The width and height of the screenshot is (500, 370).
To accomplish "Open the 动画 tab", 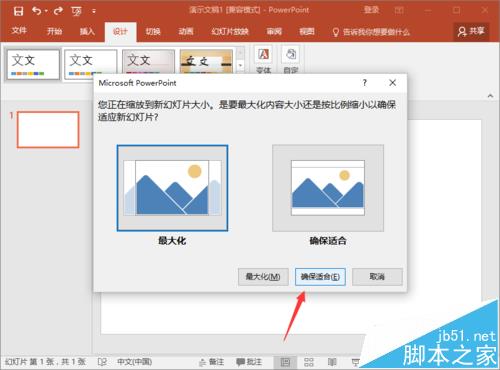I will point(186,31).
